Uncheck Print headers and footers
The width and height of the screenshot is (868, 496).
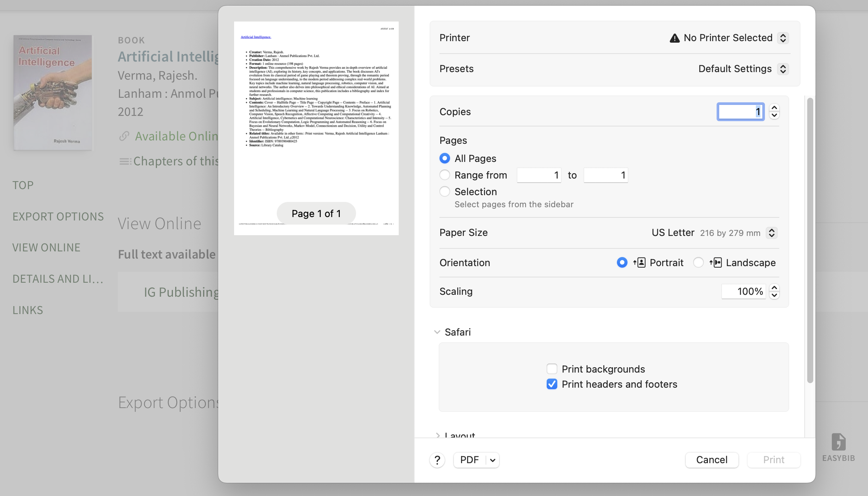[x=552, y=384]
